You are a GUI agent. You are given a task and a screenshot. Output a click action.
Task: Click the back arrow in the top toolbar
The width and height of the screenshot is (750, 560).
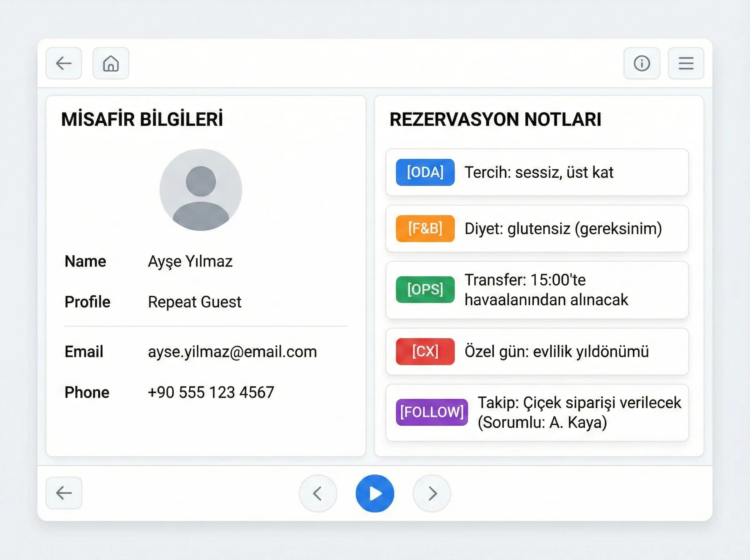pyautogui.click(x=63, y=63)
